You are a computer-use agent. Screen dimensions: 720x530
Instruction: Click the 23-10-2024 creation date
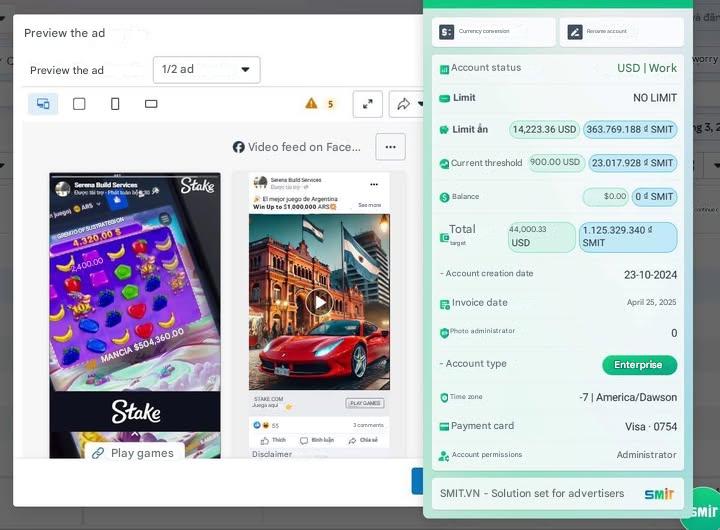point(650,275)
